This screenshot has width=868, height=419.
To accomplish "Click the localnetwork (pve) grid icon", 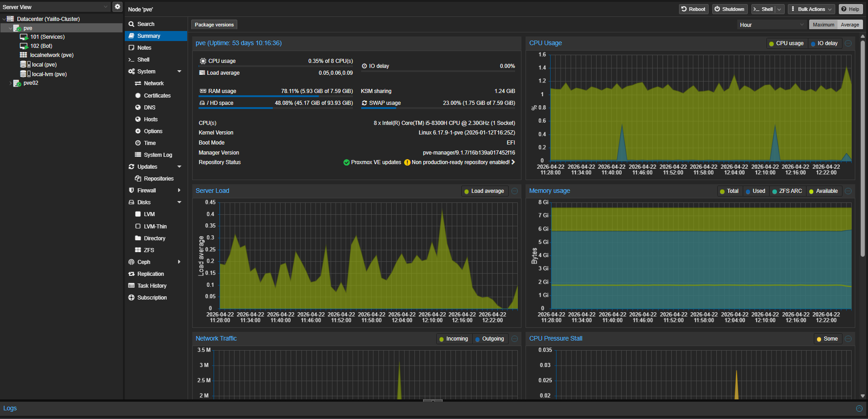I will [x=24, y=55].
